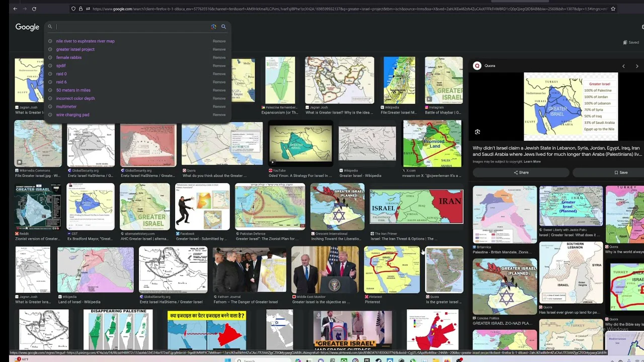644x362 pixels.
Task: Open the Saved collections link
Action: 631,43
